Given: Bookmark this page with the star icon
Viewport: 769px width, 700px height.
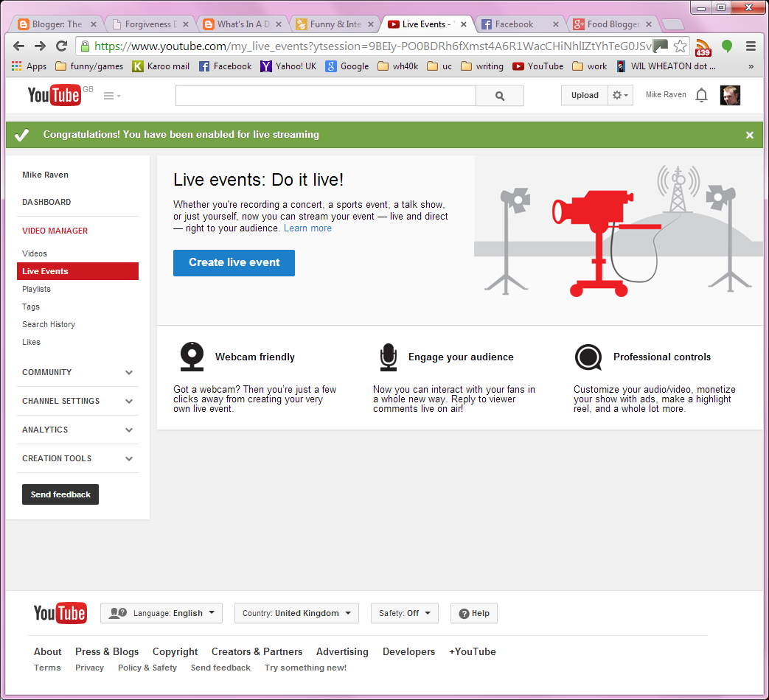Looking at the screenshot, I should [x=680, y=46].
